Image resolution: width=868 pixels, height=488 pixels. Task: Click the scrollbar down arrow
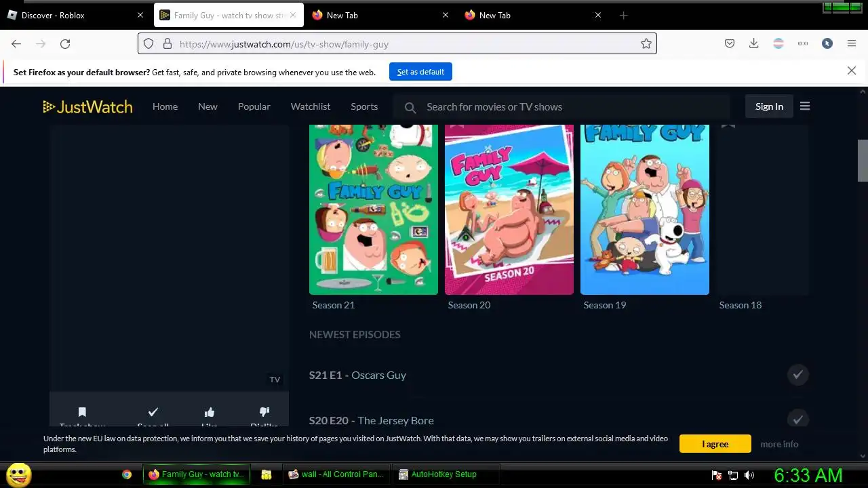(863, 456)
